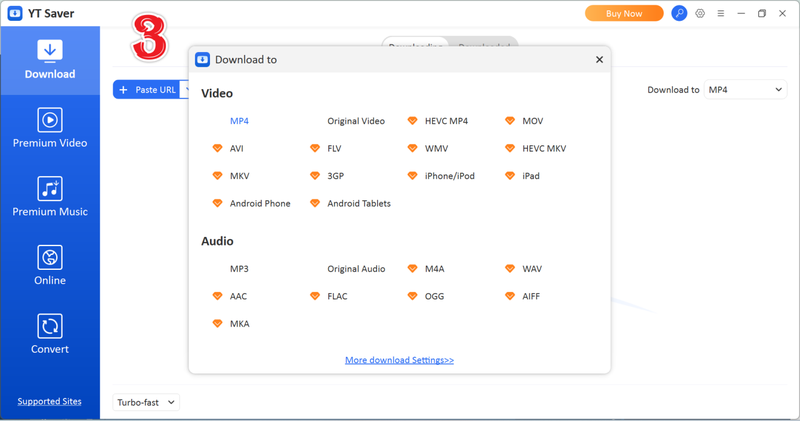Select MP3 audio format
The width and height of the screenshot is (800, 421).
pos(239,269)
